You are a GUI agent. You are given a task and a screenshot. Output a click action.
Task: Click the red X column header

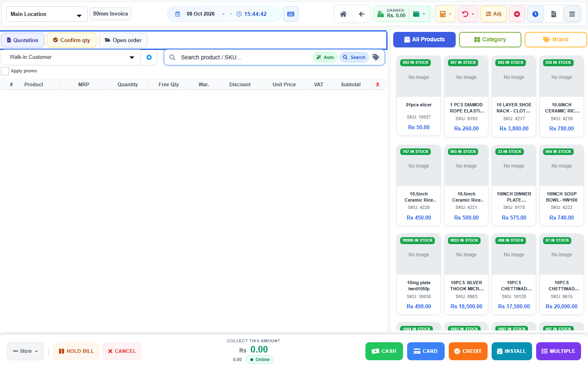[x=378, y=85]
